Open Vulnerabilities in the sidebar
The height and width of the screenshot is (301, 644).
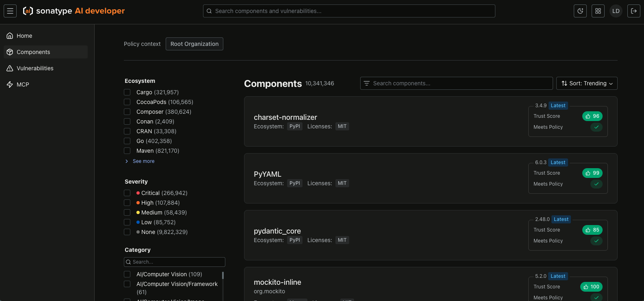(x=45, y=68)
